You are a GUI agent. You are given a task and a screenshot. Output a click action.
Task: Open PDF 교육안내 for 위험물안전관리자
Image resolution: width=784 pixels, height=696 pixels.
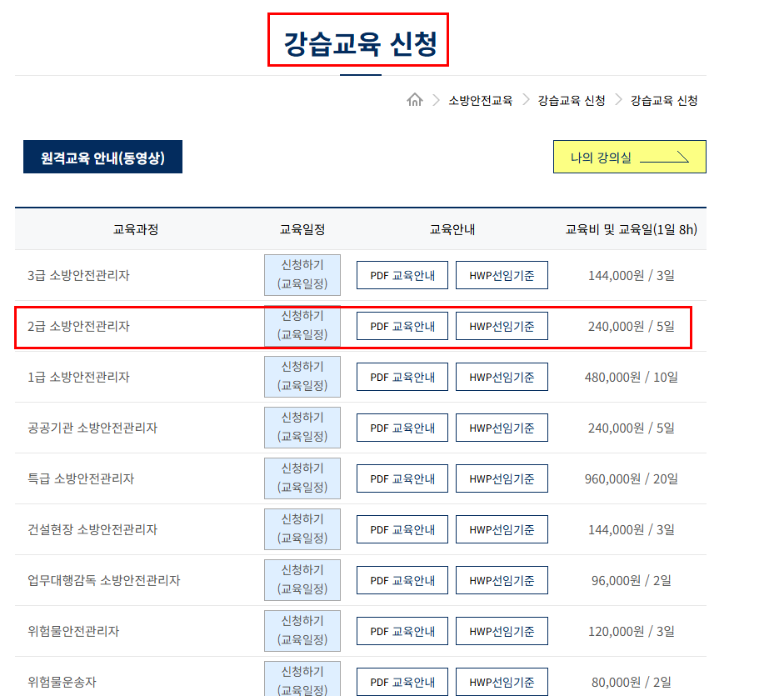(x=402, y=631)
